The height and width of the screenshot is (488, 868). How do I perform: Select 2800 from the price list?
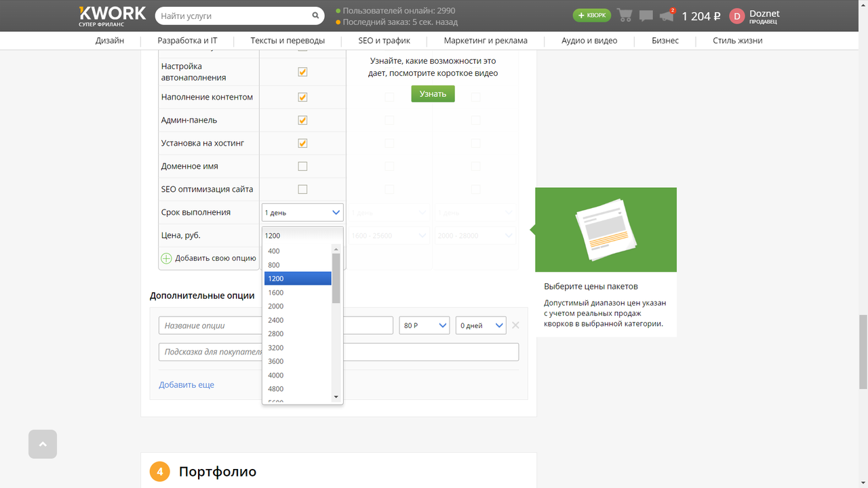tap(298, 333)
